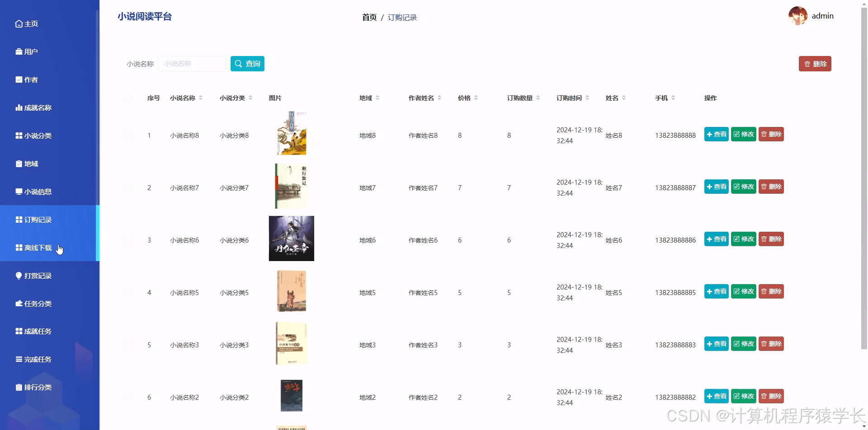Sort by 小说分类 column arrows
This screenshot has height=430, width=868.
tap(250, 98)
